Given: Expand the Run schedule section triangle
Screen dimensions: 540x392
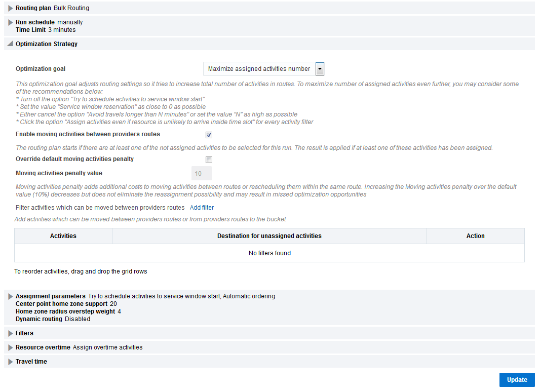Looking at the screenshot, I should click(x=11, y=22).
